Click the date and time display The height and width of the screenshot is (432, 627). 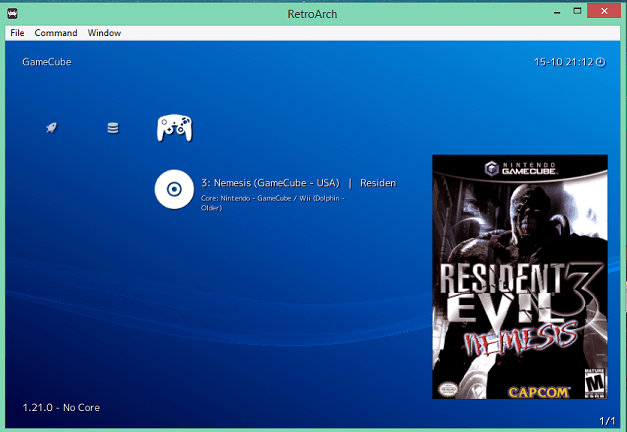point(563,62)
